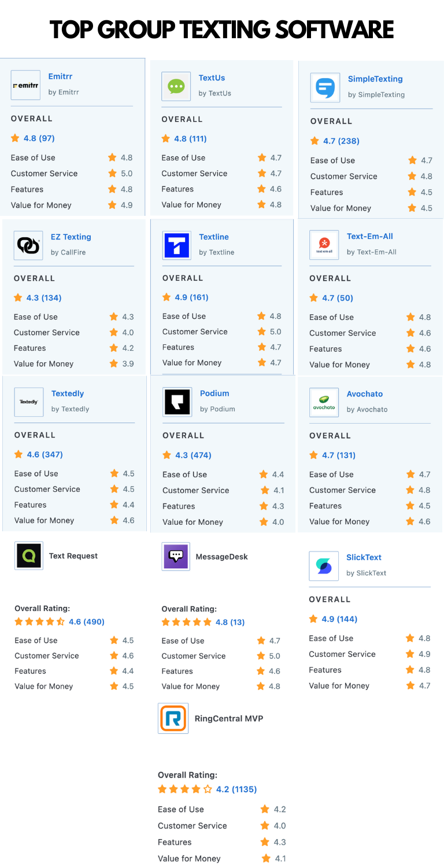Open the EZ Texting title link
This screenshot has height=868, width=444.
pos(71,237)
